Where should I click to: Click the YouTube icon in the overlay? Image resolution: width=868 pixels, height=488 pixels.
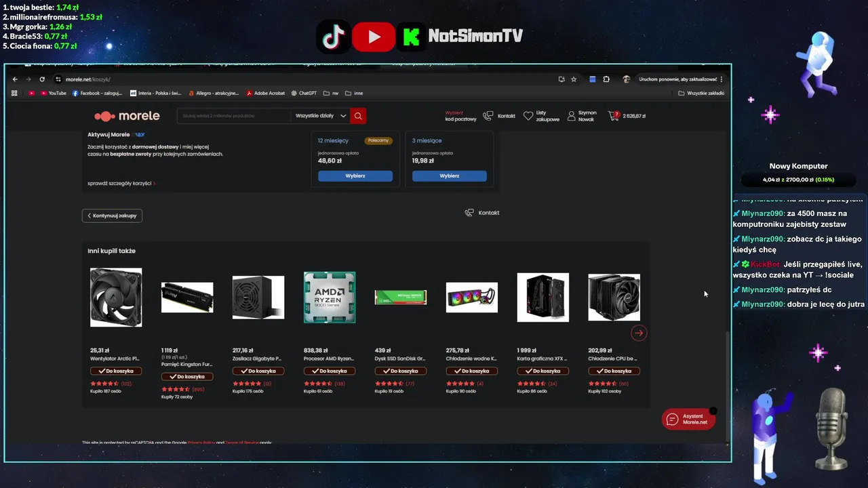(374, 37)
